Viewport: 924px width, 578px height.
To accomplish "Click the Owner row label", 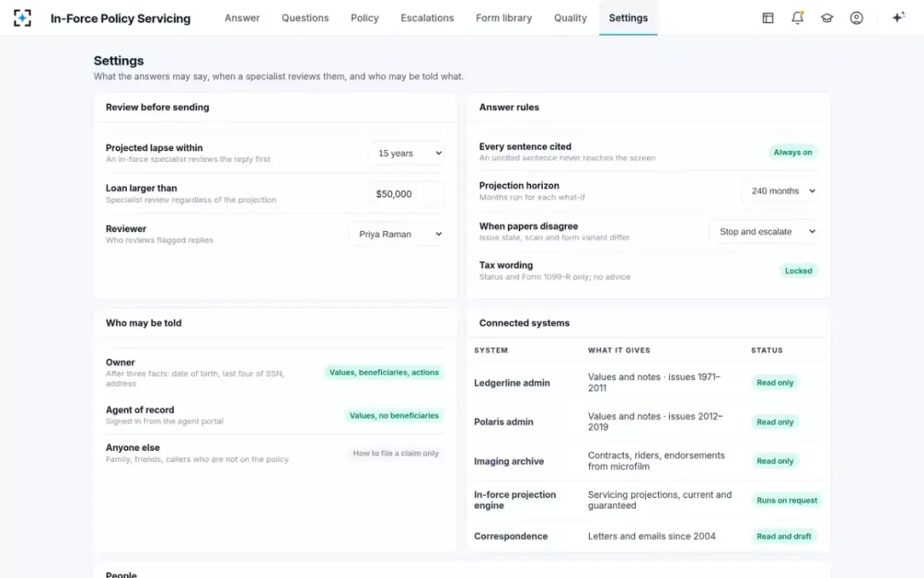I will pos(120,362).
